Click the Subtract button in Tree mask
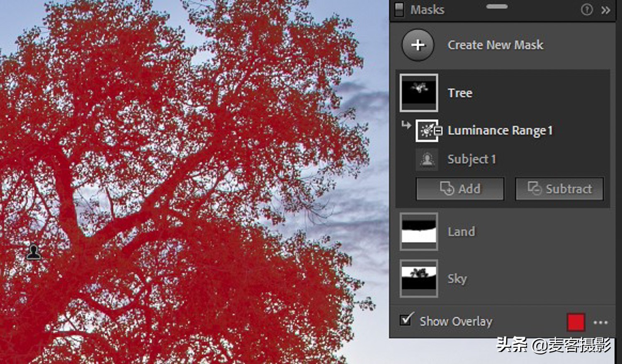This screenshot has width=622, height=364. [559, 189]
